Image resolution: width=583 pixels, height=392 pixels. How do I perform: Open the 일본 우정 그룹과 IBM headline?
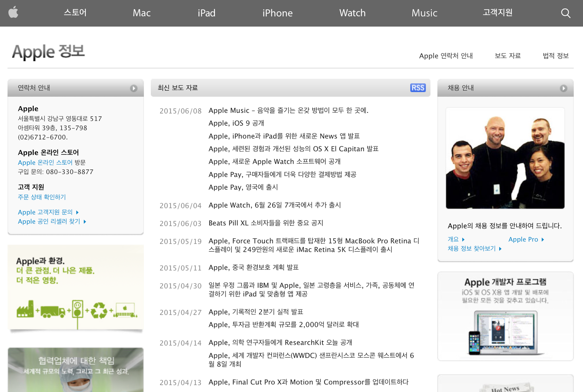pos(312,289)
